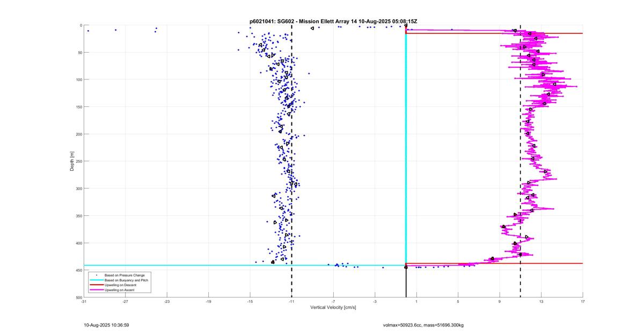Click y-axis tick label '300'
644x334 pixels.
pyautogui.click(x=78, y=188)
